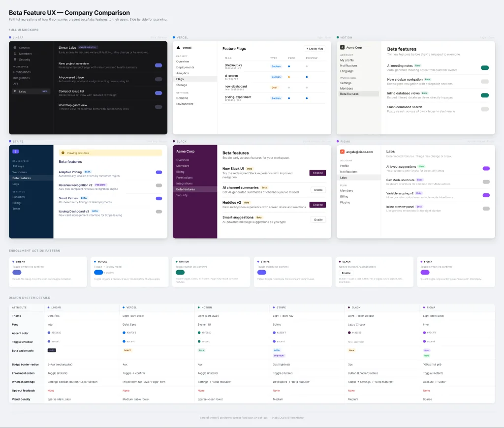Click the Stripe S logo icon

click(x=15, y=152)
